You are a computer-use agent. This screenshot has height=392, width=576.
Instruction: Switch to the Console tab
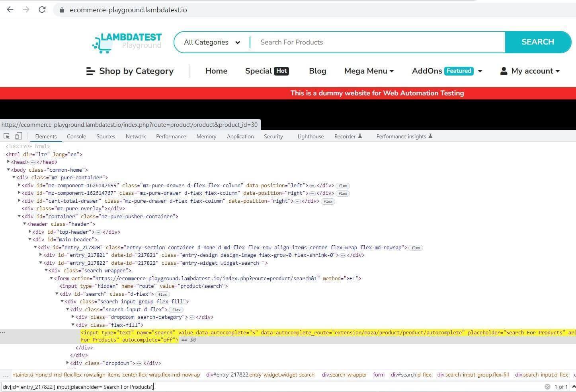click(x=76, y=136)
